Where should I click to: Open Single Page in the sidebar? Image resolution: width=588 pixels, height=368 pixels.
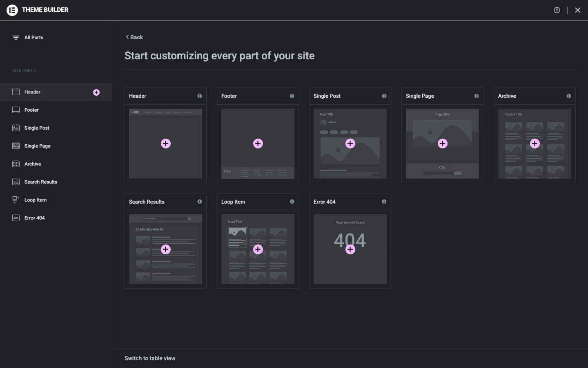pyautogui.click(x=56, y=146)
